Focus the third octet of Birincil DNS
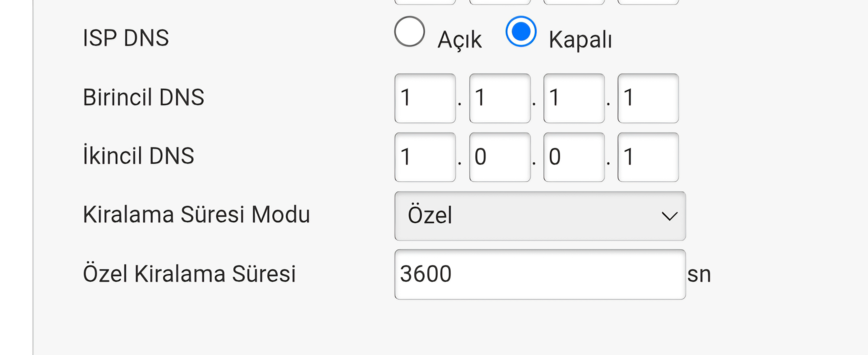This screenshot has height=355, width=868. [574, 98]
